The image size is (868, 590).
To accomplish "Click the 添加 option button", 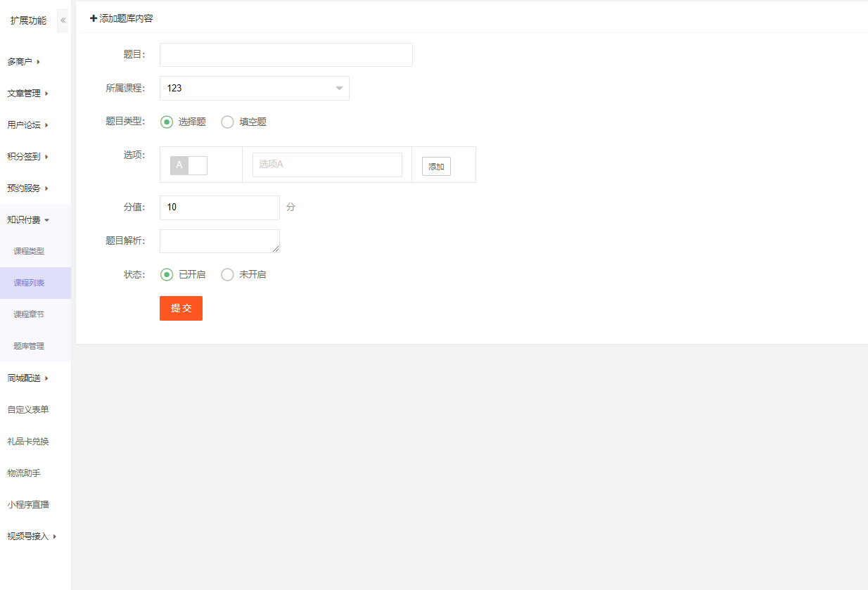I will coord(436,167).
